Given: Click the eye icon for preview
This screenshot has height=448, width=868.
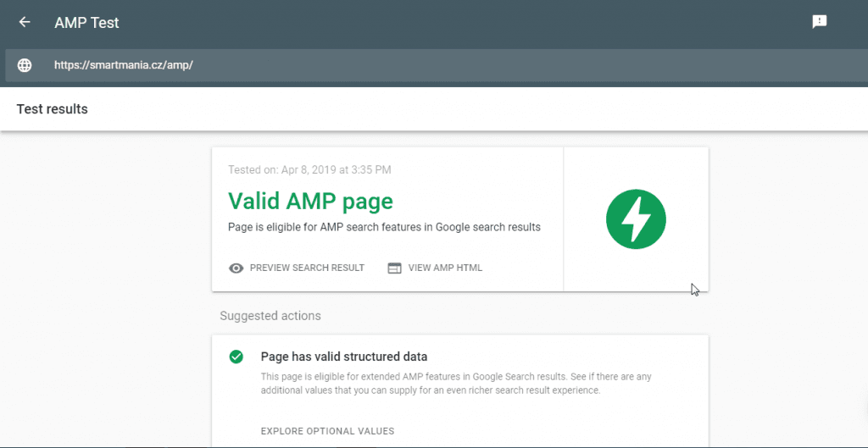Looking at the screenshot, I should tap(236, 268).
